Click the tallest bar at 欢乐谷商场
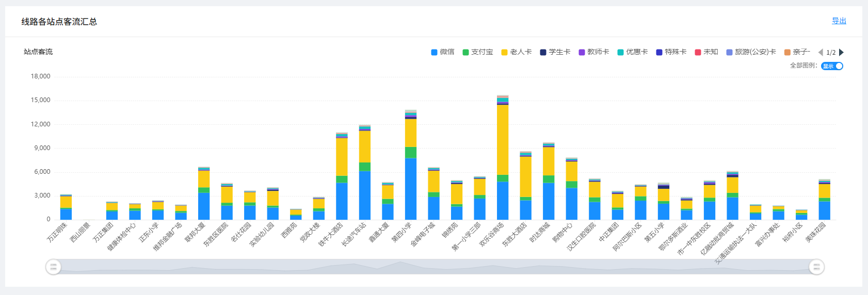Image resolution: width=868 pixels, height=295 pixels. coord(503,155)
